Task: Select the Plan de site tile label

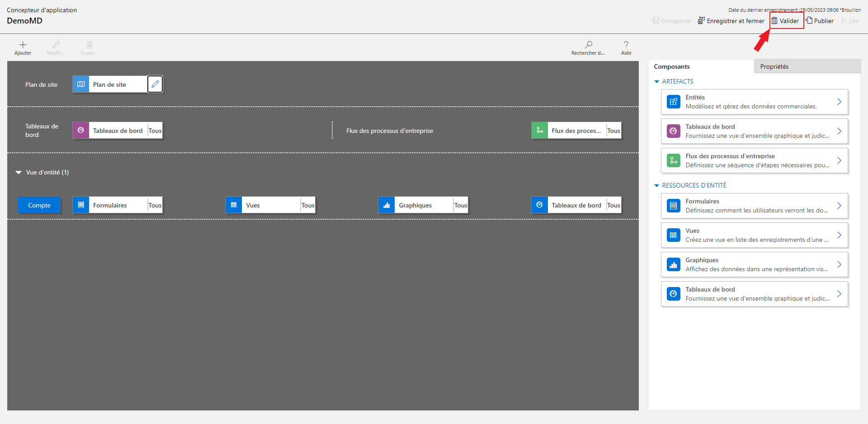Action: click(x=109, y=85)
